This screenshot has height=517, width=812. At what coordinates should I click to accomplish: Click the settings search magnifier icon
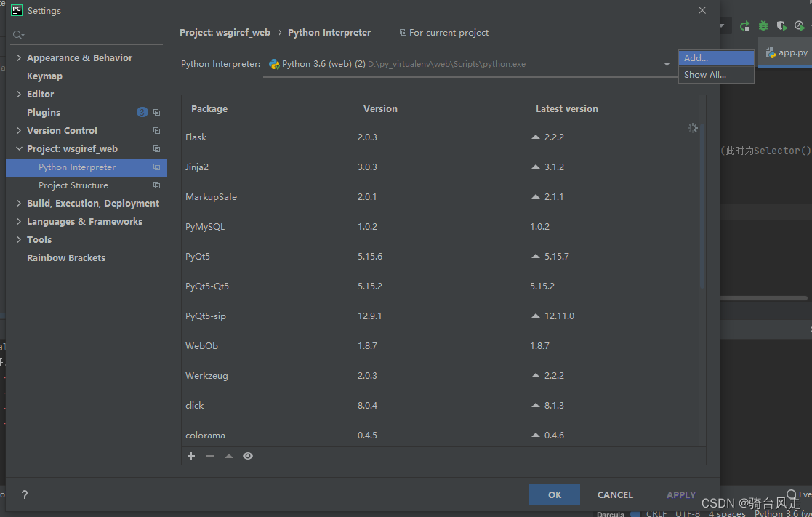[x=18, y=35]
